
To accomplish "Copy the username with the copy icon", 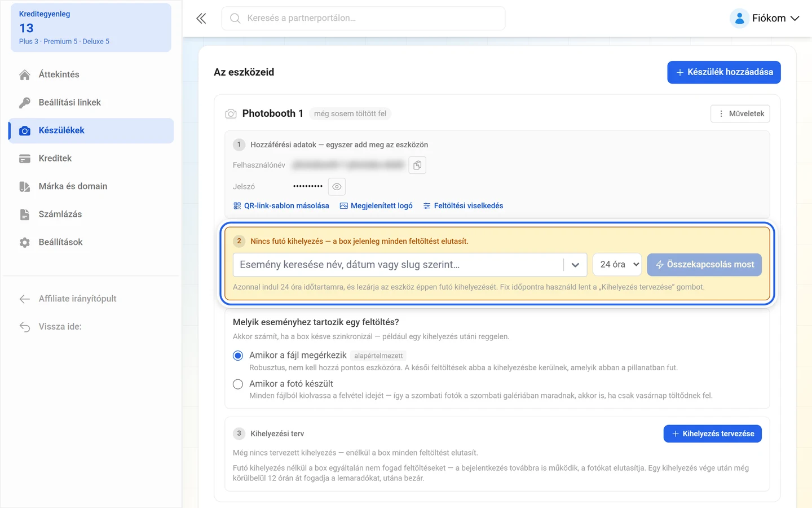I will pyautogui.click(x=417, y=165).
